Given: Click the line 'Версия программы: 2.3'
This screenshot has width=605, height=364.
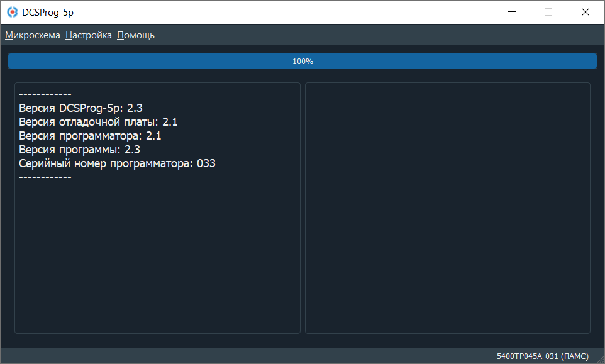Looking at the screenshot, I should pyautogui.click(x=79, y=150).
